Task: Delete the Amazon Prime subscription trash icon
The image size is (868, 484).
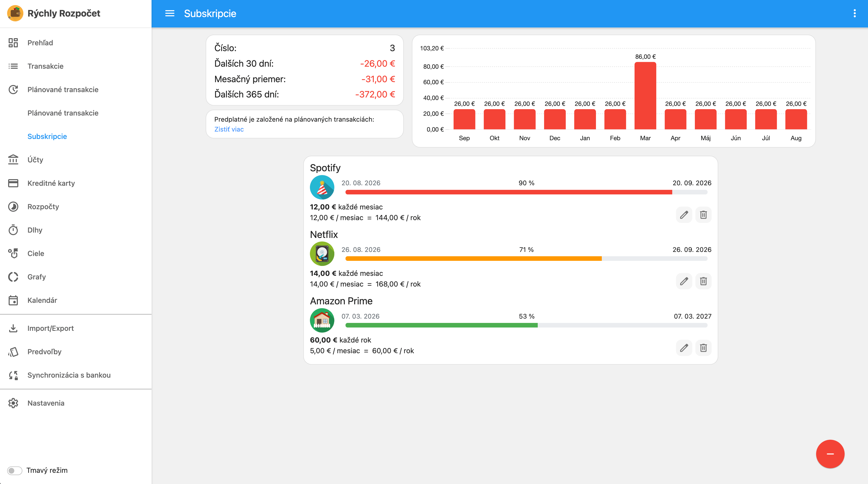Action: tap(704, 348)
